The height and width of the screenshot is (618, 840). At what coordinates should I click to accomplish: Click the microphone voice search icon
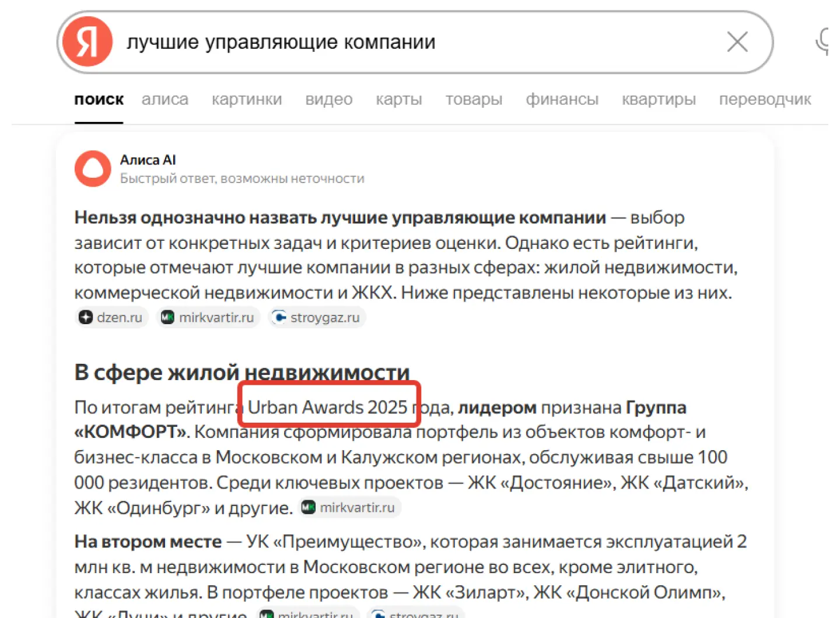(824, 42)
